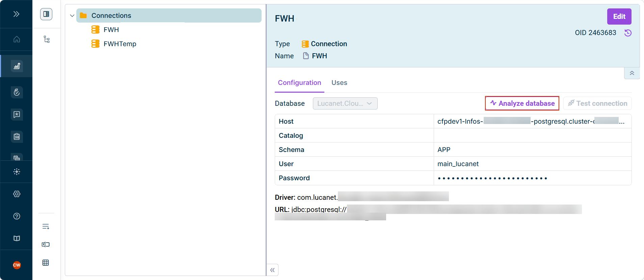Open the table grid view icon
The width and height of the screenshot is (644, 280).
tap(46, 263)
